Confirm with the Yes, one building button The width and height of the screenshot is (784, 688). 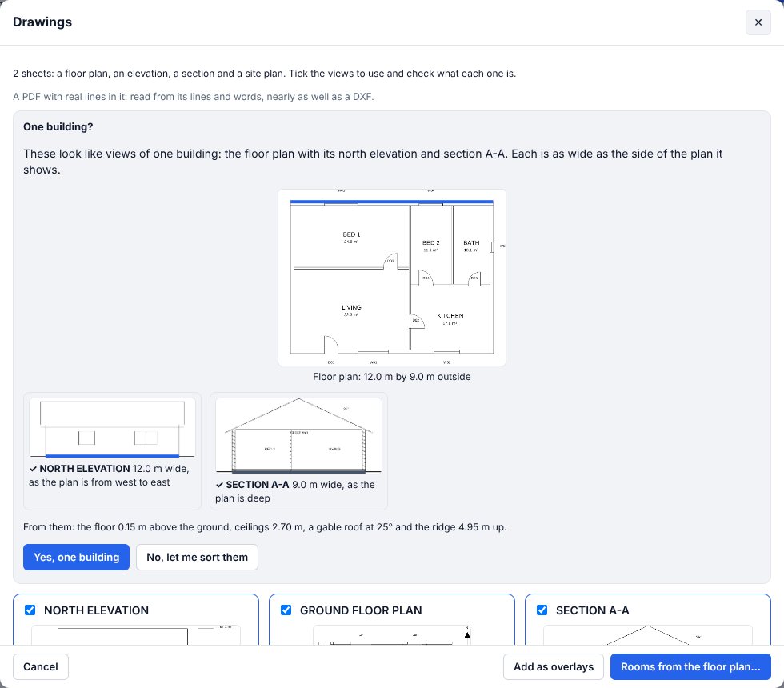pyautogui.click(x=77, y=557)
